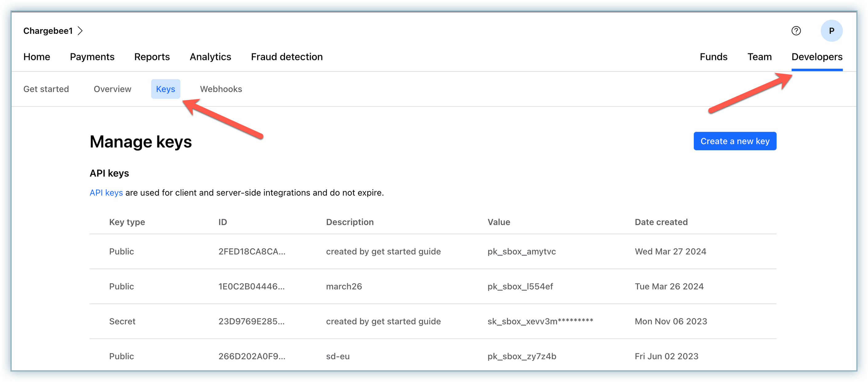Open the Analytics tab
The width and height of the screenshot is (868, 382).
tap(210, 57)
